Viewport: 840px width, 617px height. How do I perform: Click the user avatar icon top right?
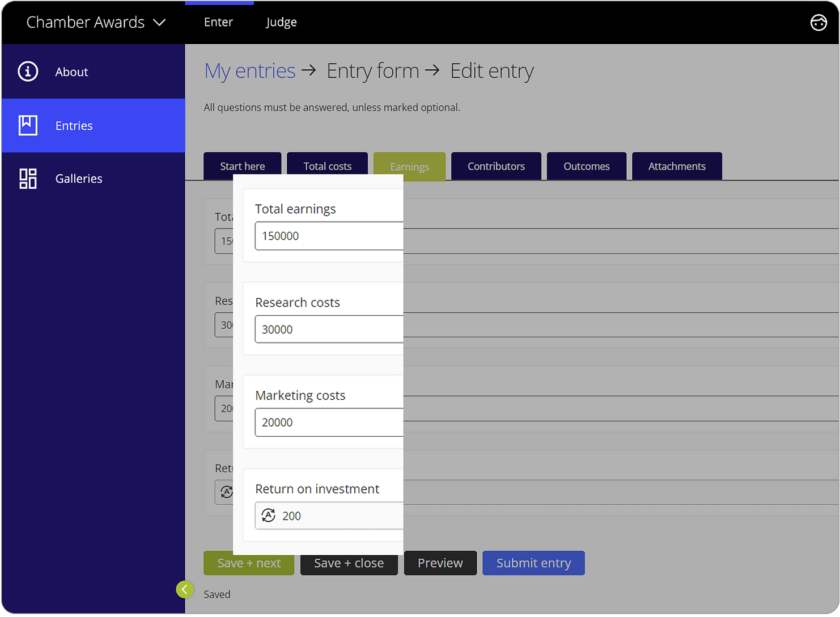pos(818,22)
